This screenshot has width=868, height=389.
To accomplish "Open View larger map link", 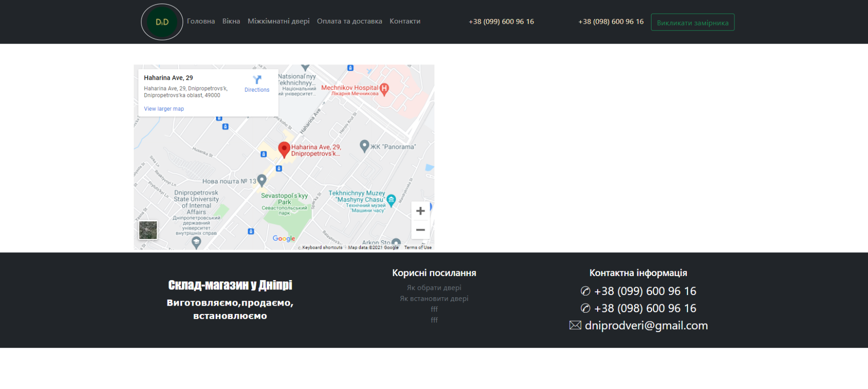I will coord(164,109).
